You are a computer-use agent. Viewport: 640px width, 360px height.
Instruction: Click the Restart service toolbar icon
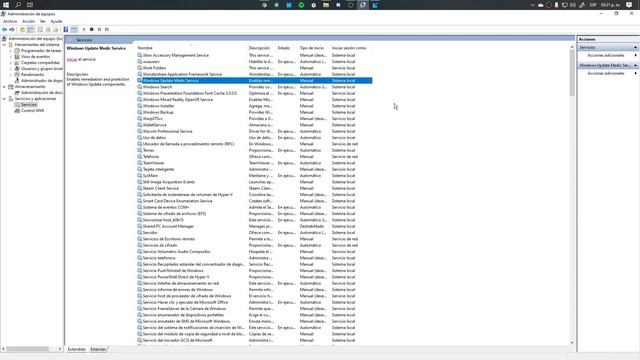107,29
